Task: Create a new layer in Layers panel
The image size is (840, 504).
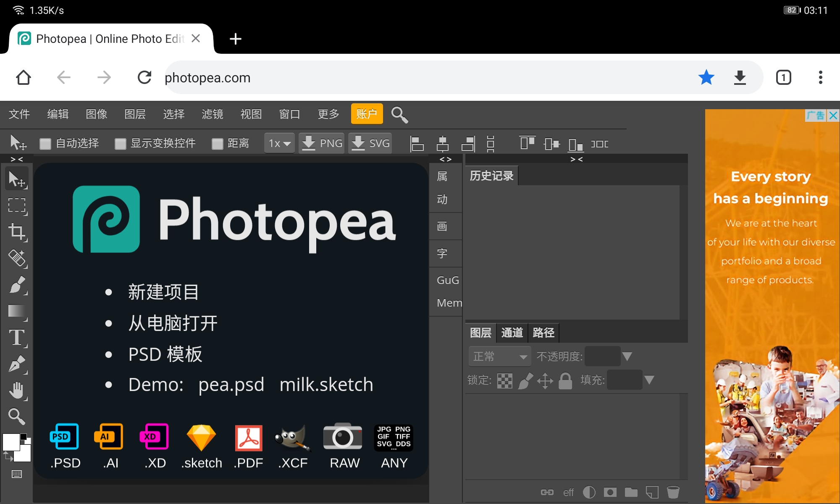Action: 652,491
